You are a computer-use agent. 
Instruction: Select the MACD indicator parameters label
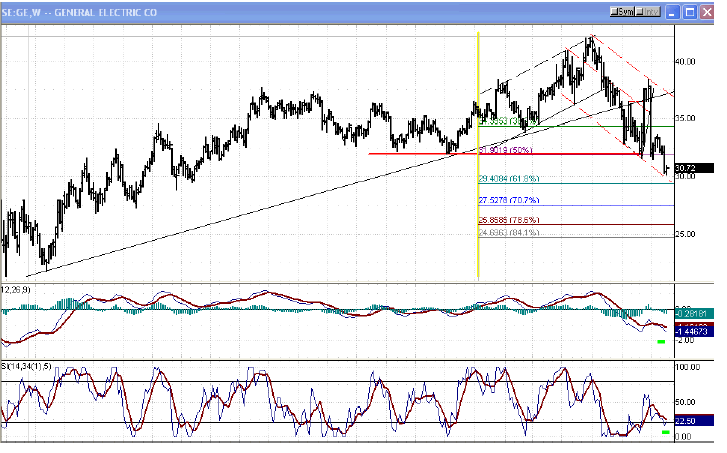point(17,288)
